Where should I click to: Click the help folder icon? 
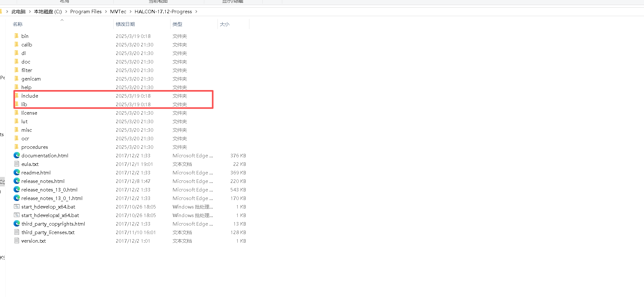(x=16, y=87)
